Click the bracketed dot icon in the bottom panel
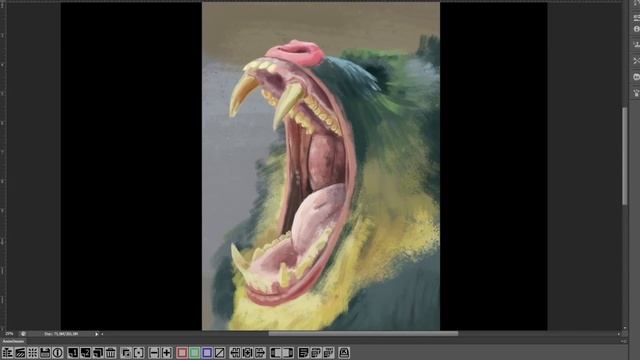This screenshot has height=360, width=640. coord(139,353)
